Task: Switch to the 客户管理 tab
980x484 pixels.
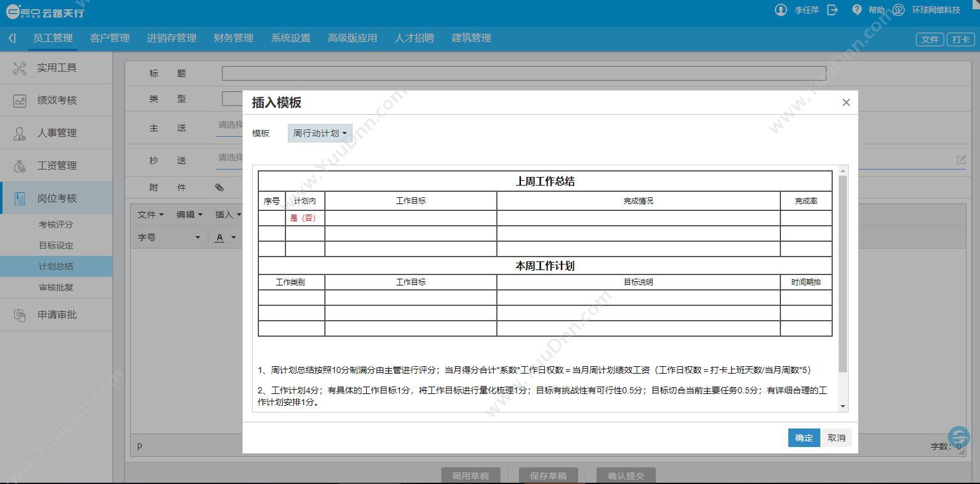Action: click(110, 38)
